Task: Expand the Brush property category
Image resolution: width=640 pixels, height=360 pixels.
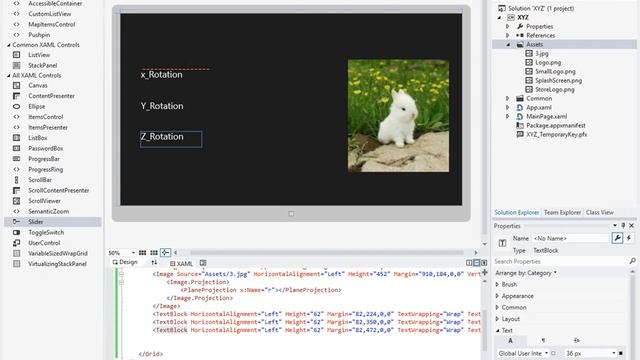Action: coord(497,284)
